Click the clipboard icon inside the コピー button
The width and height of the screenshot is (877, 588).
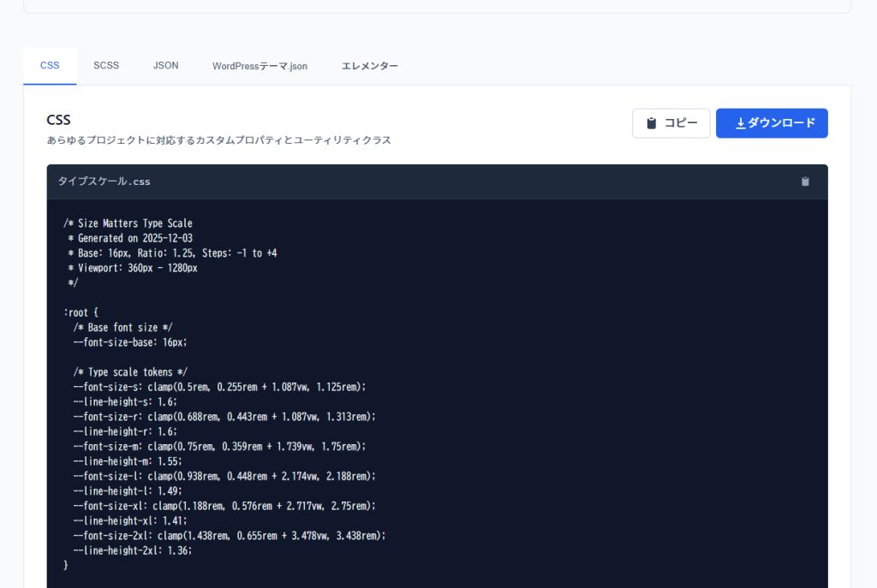coord(652,123)
